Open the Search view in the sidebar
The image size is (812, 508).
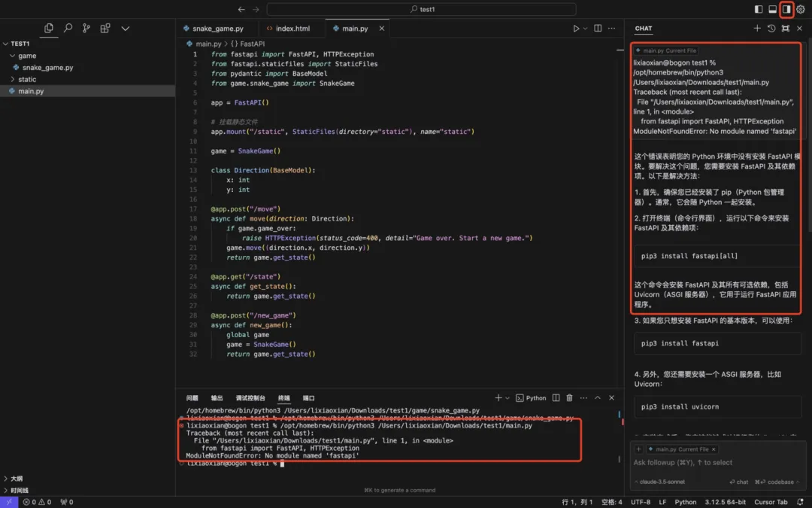(x=68, y=29)
